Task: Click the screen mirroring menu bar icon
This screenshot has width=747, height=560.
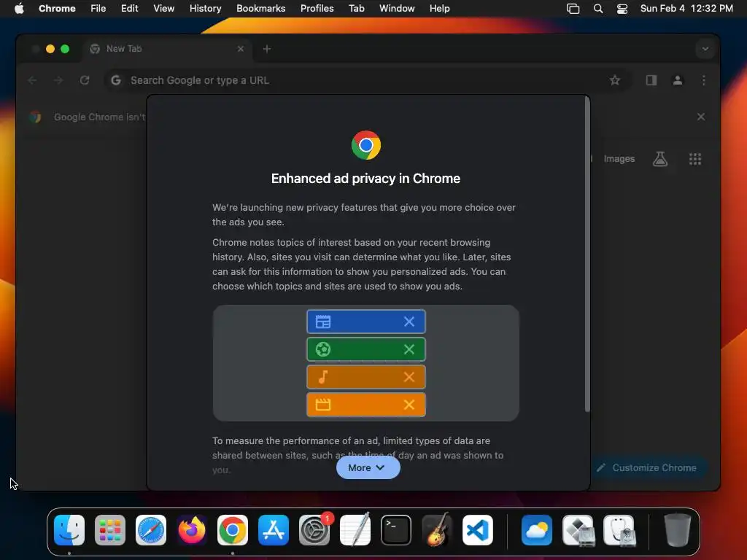Action: tap(573, 8)
